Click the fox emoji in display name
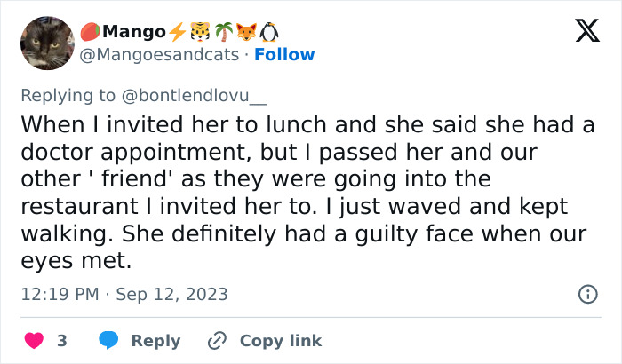 point(247,32)
